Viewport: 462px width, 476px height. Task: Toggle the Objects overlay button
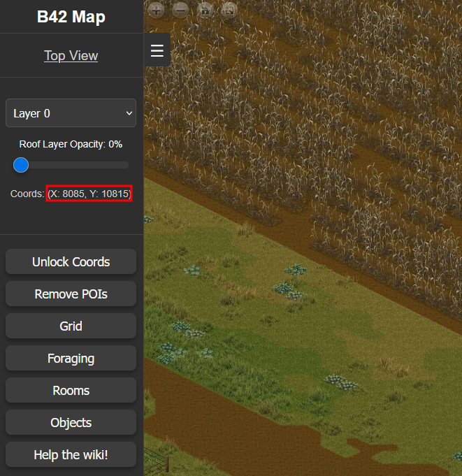71,423
